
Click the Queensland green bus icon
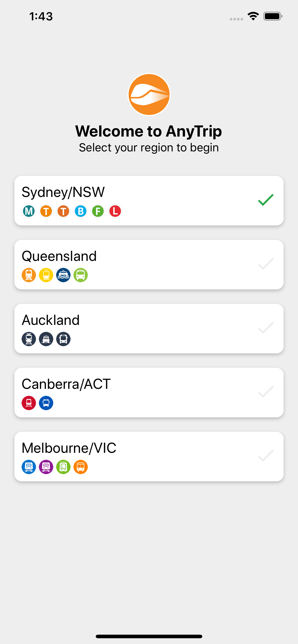(x=81, y=275)
